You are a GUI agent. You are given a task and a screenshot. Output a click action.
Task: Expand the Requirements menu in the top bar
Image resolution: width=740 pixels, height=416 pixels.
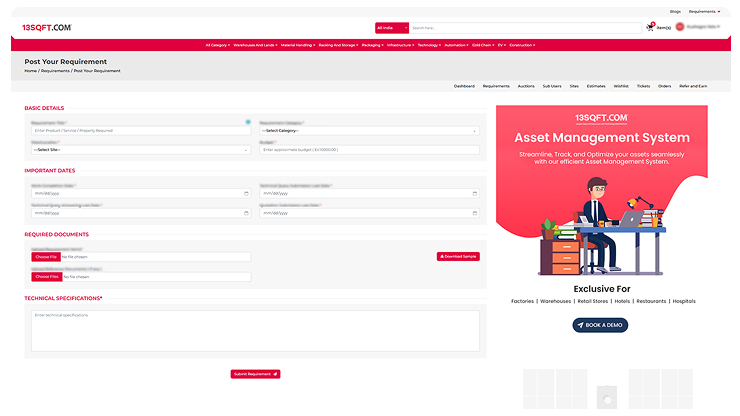704,11
